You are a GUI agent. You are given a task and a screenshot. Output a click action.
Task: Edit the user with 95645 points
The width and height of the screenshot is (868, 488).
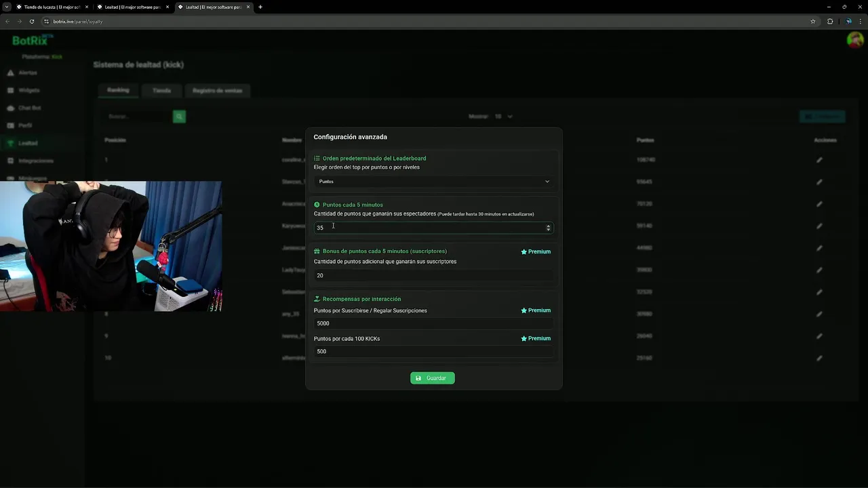tap(819, 182)
